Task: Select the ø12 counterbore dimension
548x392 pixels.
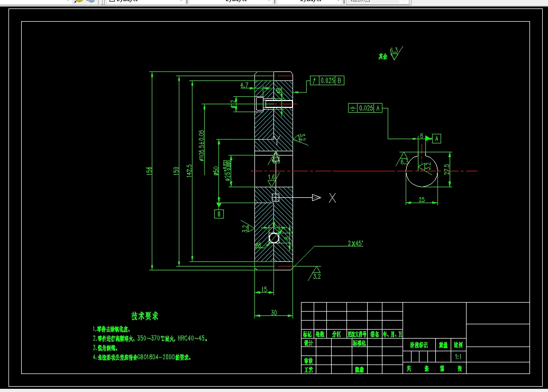Action: 233,104
